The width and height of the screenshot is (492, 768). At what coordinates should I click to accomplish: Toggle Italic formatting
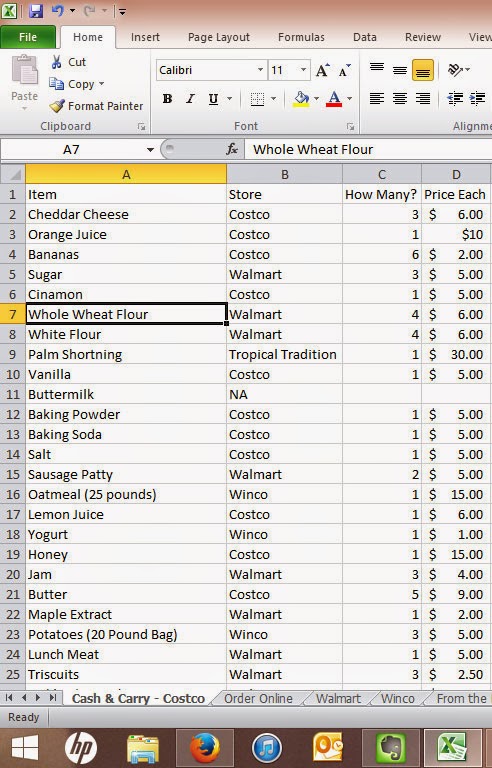[x=190, y=98]
